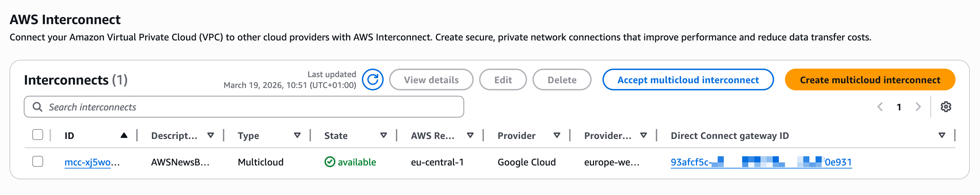Image resolution: width=980 pixels, height=195 pixels.
Task: Click Create multicloud interconnect button
Action: coord(870,80)
